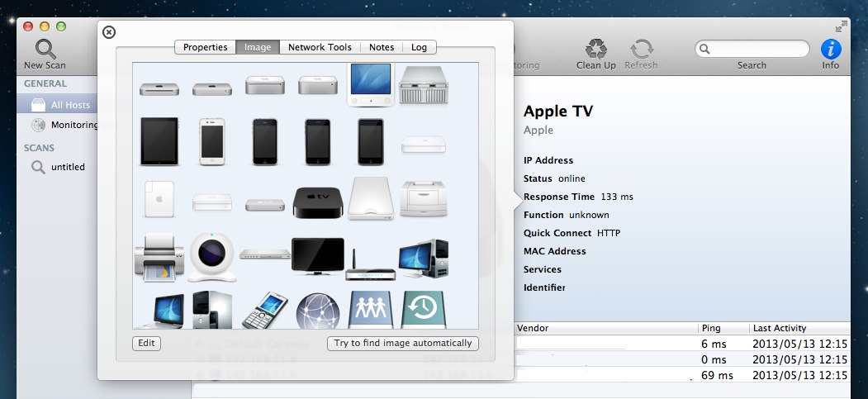Select the flat network switch image

pos(264,254)
